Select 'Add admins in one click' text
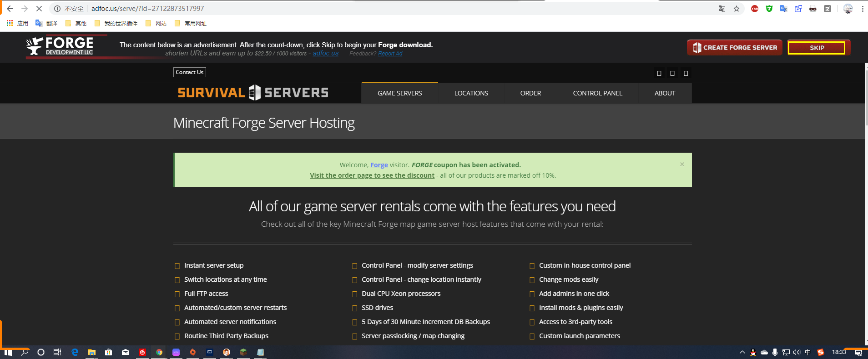This screenshot has width=868, height=359. pos(574,294)
